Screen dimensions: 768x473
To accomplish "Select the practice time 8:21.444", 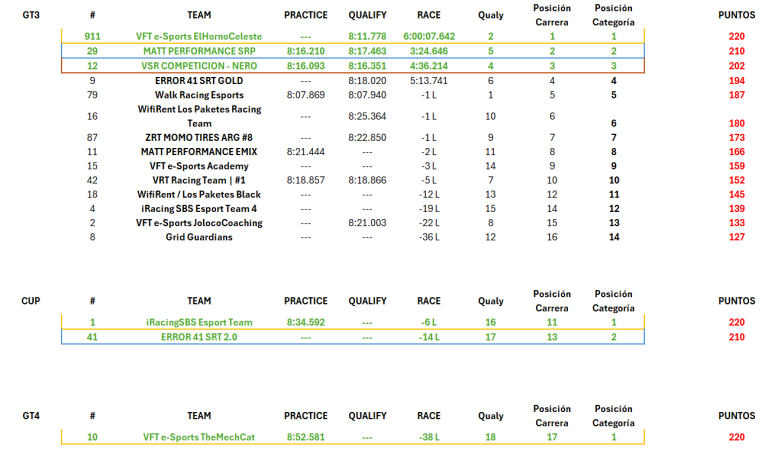I will click(306, 151).
